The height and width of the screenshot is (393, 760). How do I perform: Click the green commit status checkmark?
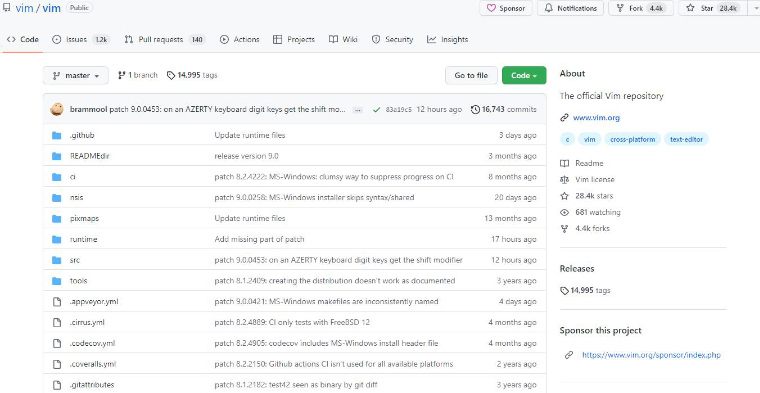(x=376, y=110)
